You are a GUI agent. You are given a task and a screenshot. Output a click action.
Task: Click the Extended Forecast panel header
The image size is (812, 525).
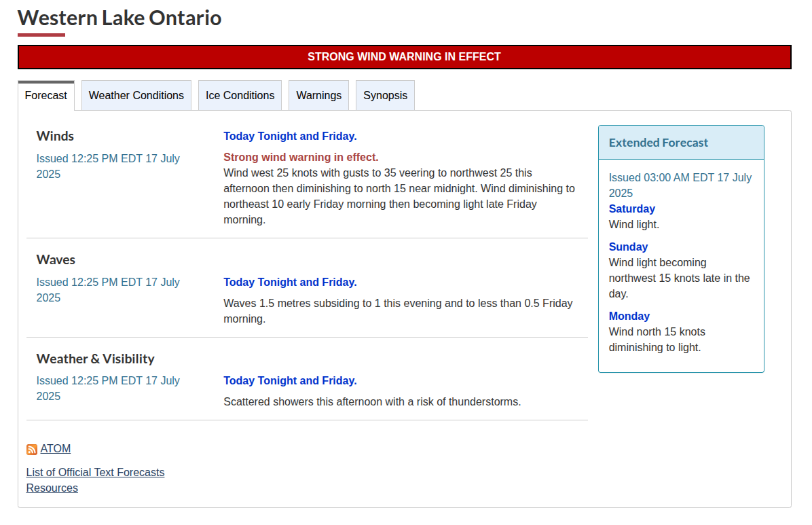(681, 143)
